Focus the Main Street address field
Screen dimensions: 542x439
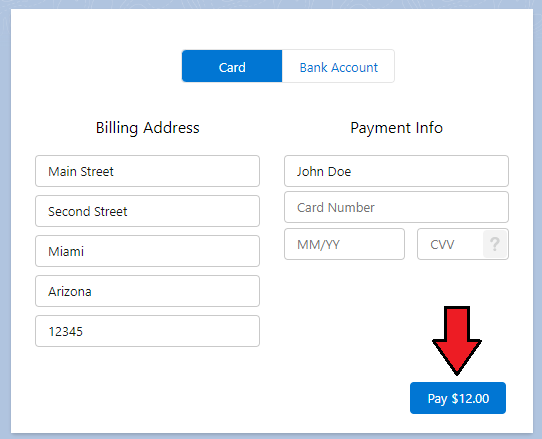pyautogui.click(x=147, y=171)
